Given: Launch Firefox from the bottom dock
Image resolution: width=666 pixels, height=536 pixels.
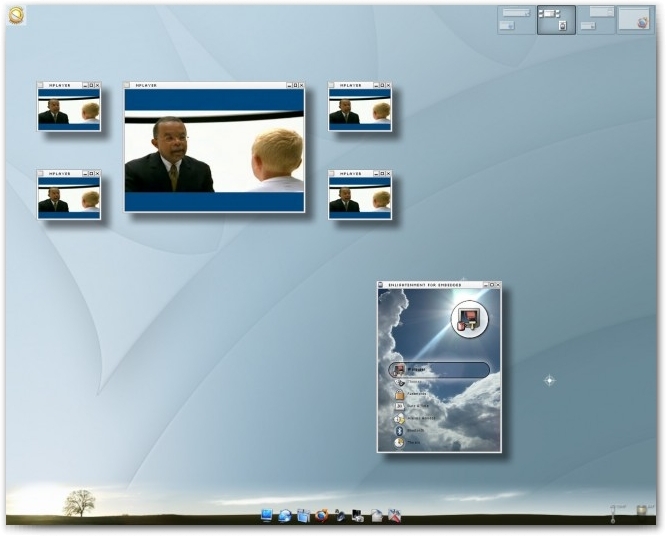Looking at the screenshot, I should 321,516.
